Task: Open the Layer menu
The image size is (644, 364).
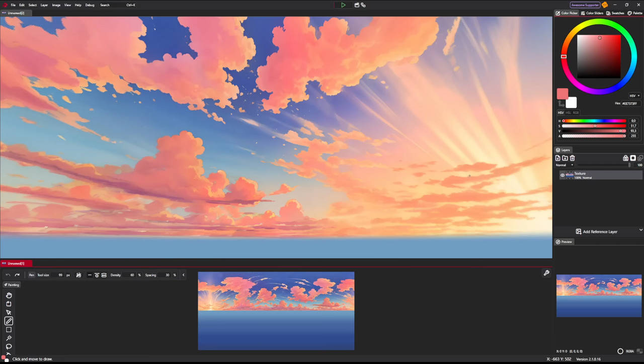Action: tap(44, 5)
